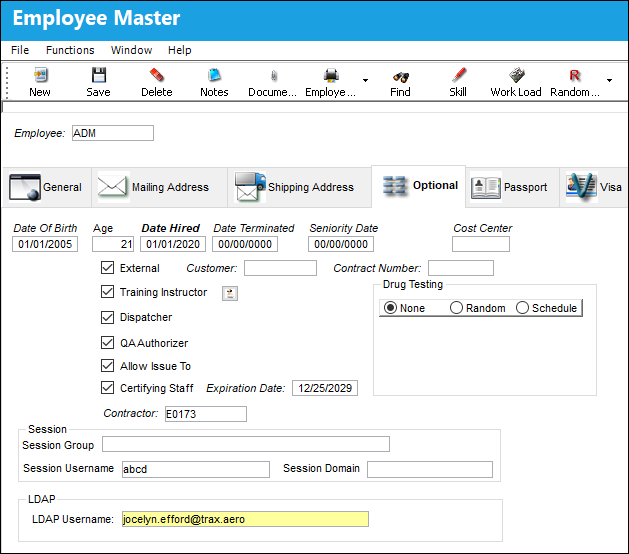Open the Skill toolbar icon
Viewport: 629px width, 554px height.
pyautogui.click(x=458, y=75)
